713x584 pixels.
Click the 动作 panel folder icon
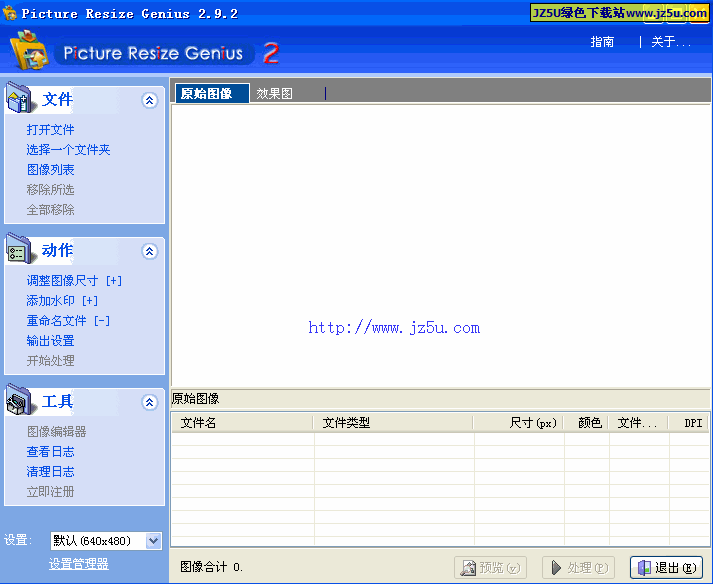coord(20,249)
